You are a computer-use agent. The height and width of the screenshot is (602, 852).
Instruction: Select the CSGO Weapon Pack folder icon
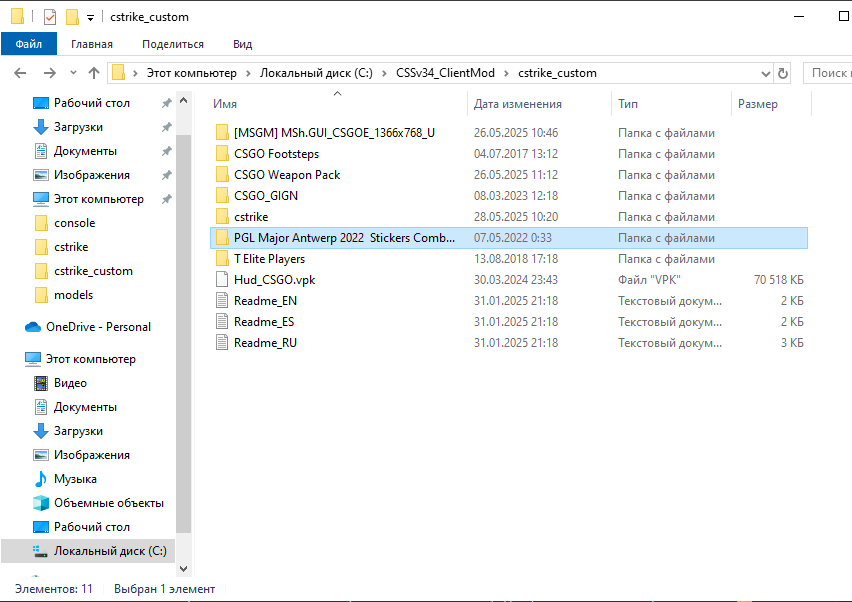tap(222, 174)
